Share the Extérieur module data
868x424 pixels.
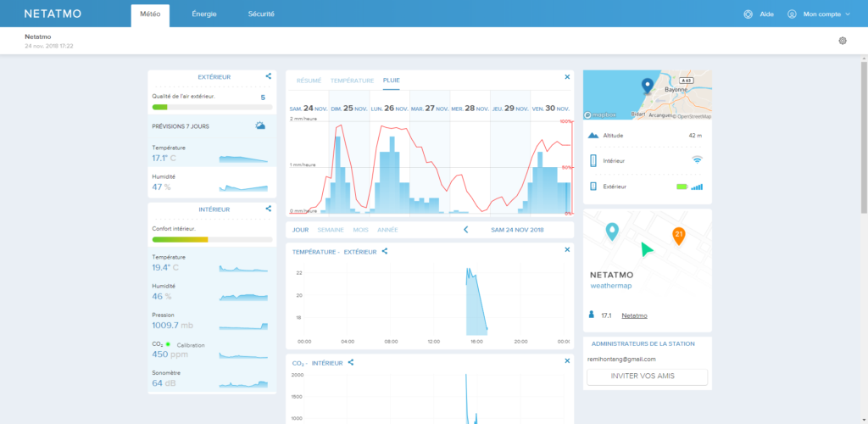point(268,76)
